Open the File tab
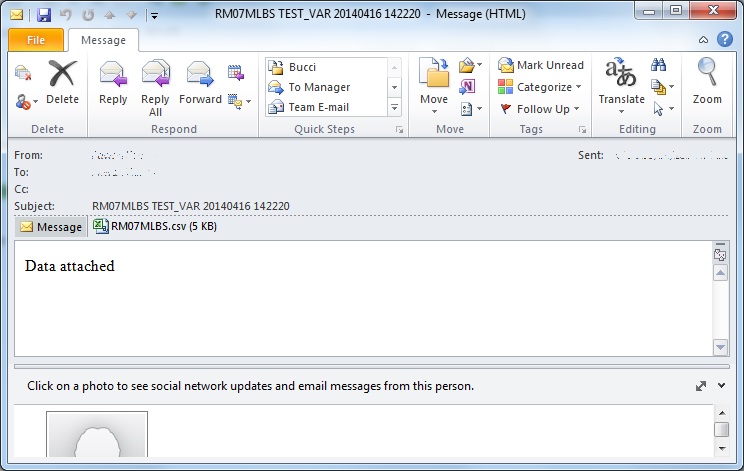This screenshot has height=471, width=744. tap(36, 40)
